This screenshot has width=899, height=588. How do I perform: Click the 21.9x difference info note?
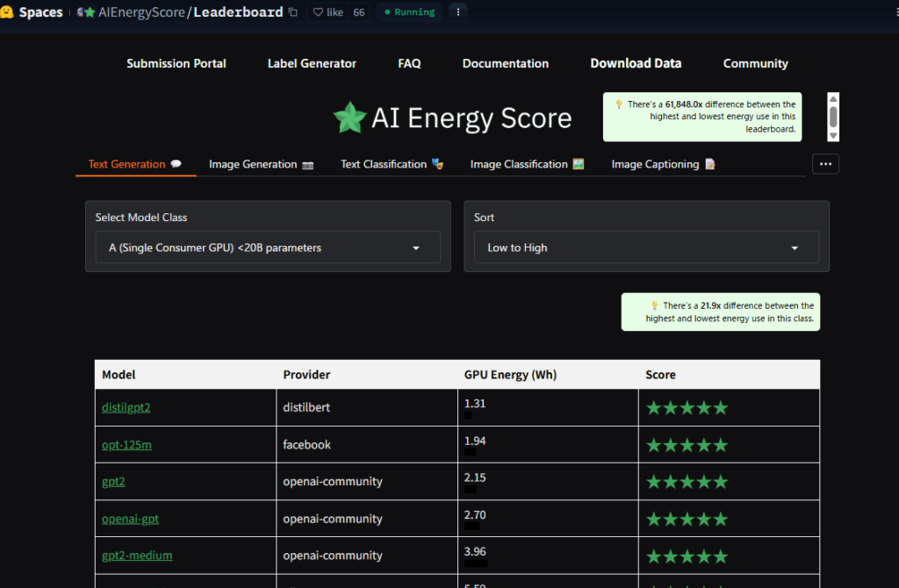[721, 312]
